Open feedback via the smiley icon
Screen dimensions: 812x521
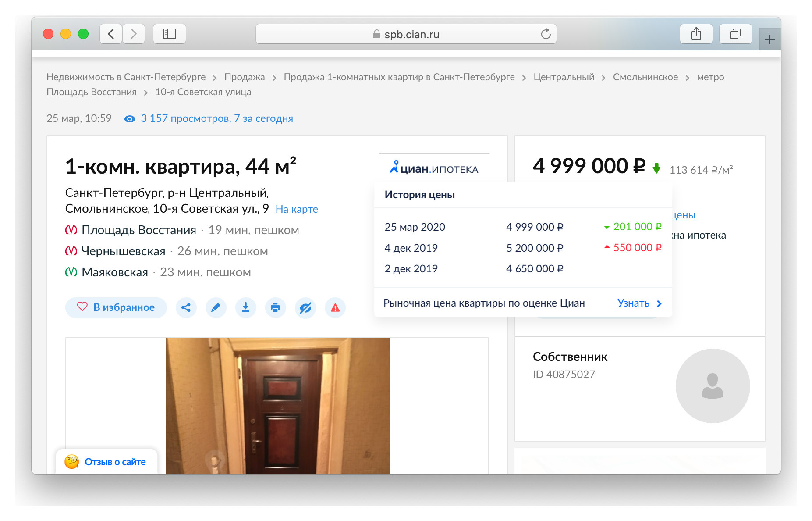pos(71,461)
